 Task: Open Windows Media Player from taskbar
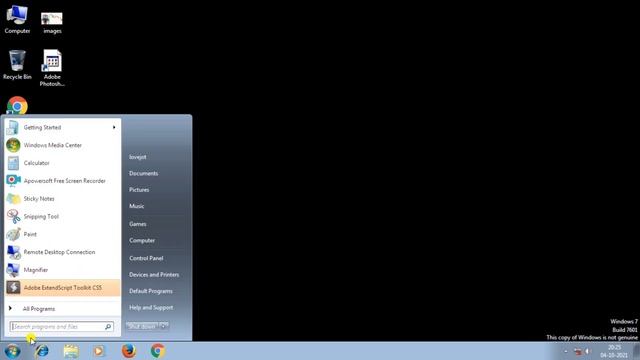[x=99, y=351]
